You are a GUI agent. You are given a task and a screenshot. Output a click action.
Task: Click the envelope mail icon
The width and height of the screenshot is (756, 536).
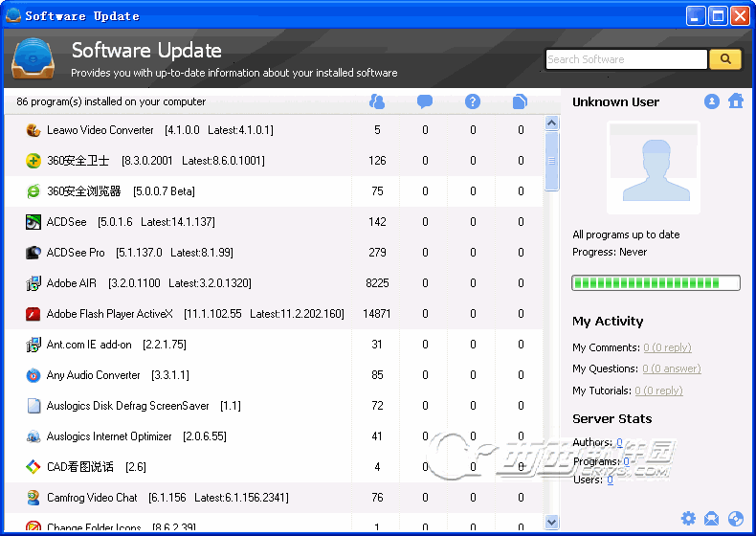tap(711, 519)
